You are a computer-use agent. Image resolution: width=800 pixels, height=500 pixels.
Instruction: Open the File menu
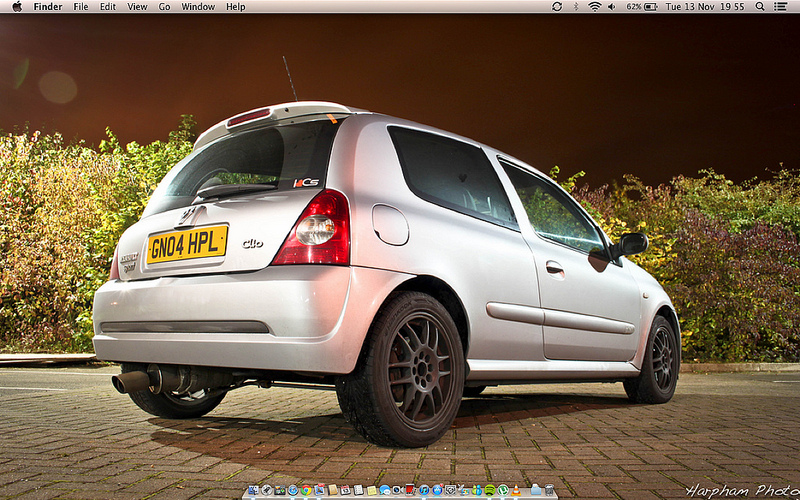[x=81, y=6]
